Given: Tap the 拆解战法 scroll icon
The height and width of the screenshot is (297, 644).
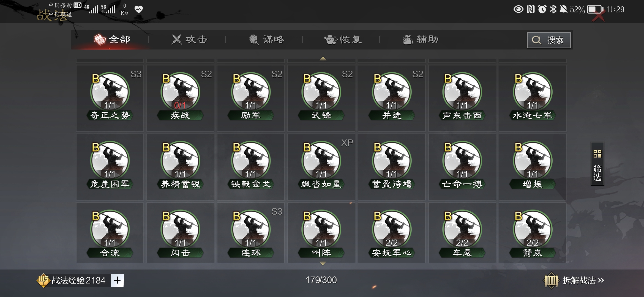Looking at the screenshot, I should tap(551, 280).
